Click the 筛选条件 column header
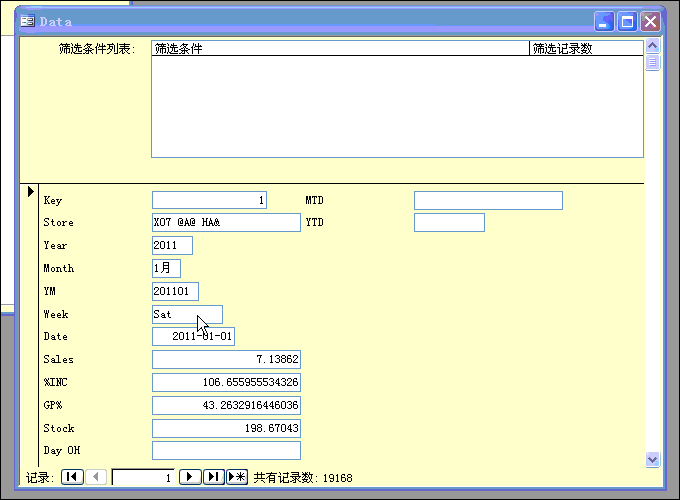The width and height of the screenshot is (680, 500). 340,48
